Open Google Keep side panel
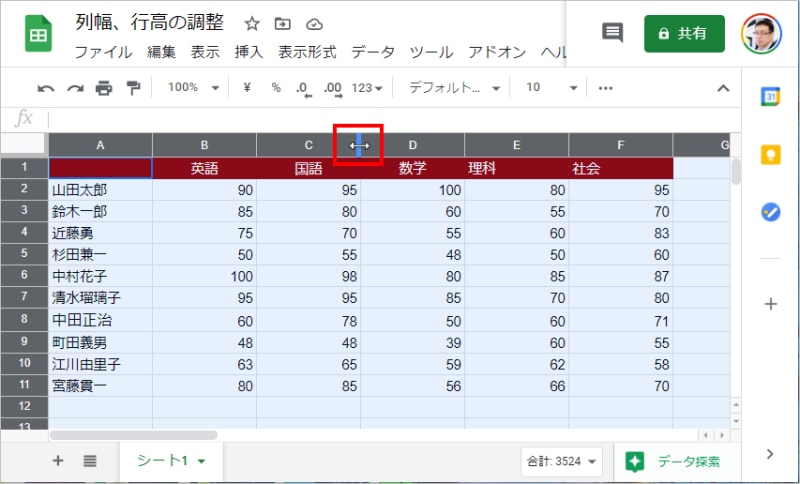 (770, 155)
